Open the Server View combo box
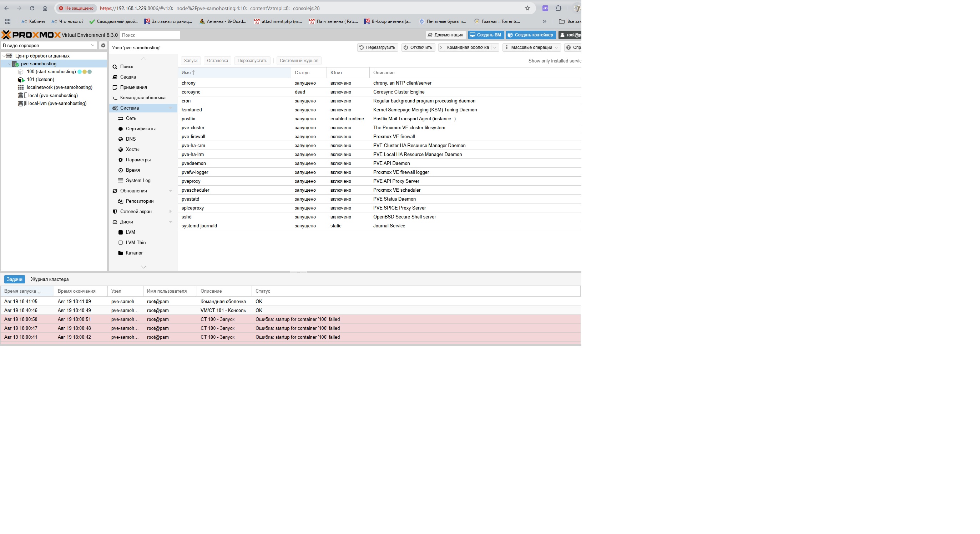Screen dimensions: 980x534 48,45
